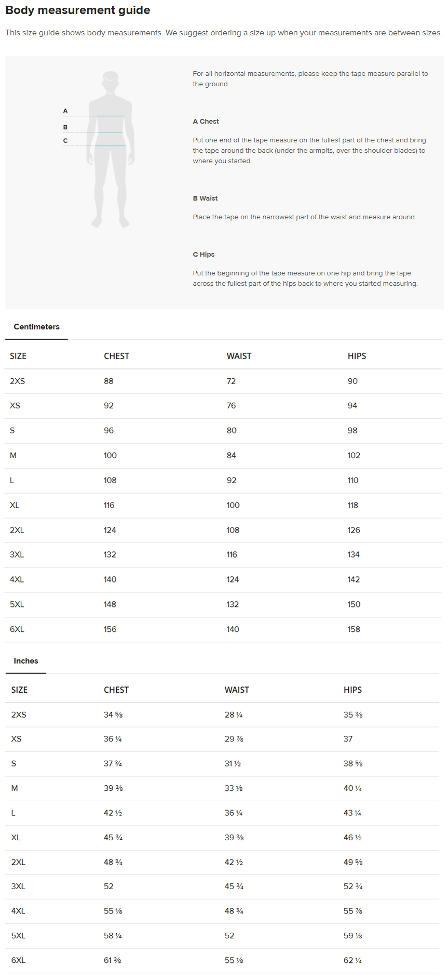Select the 6XL row showing chest 156

223,630
